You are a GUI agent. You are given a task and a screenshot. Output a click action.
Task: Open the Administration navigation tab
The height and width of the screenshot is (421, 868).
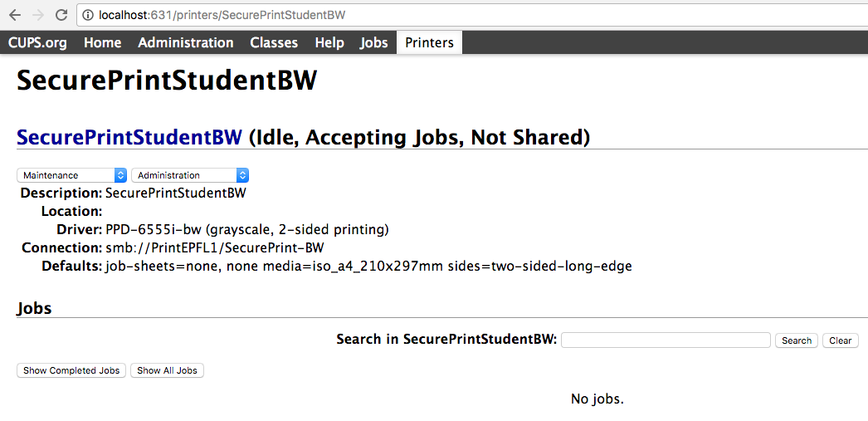[x=186, y=42]
